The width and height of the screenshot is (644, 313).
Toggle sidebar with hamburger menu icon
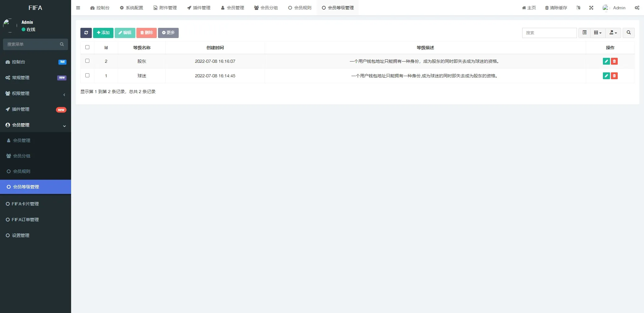(78, 8)
